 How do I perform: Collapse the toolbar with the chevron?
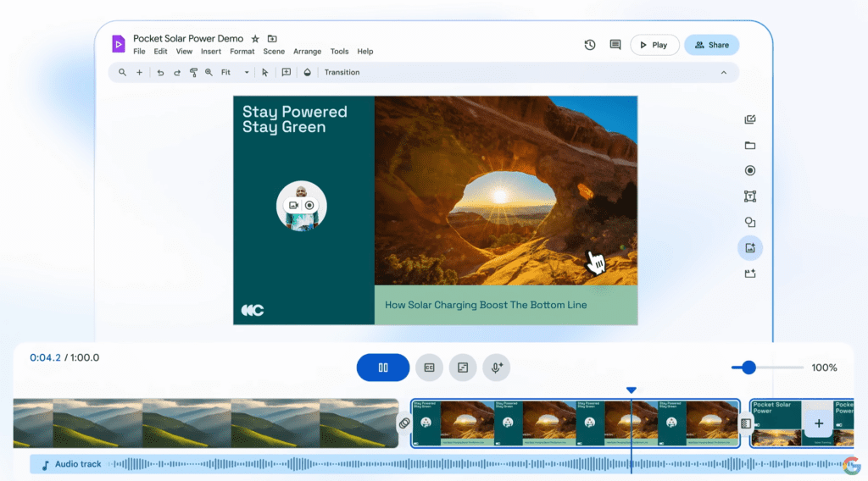[724, 73]
